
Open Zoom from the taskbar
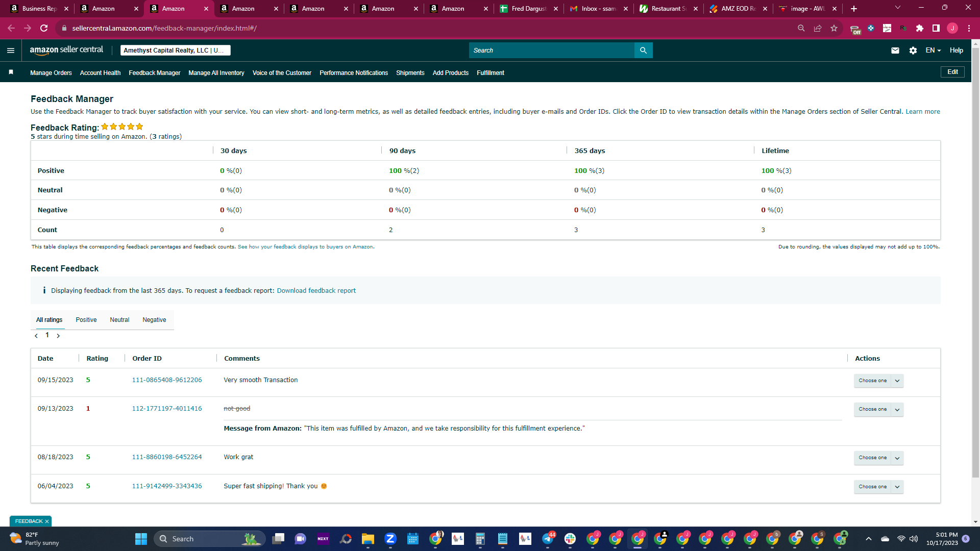(x=390, y=539)
